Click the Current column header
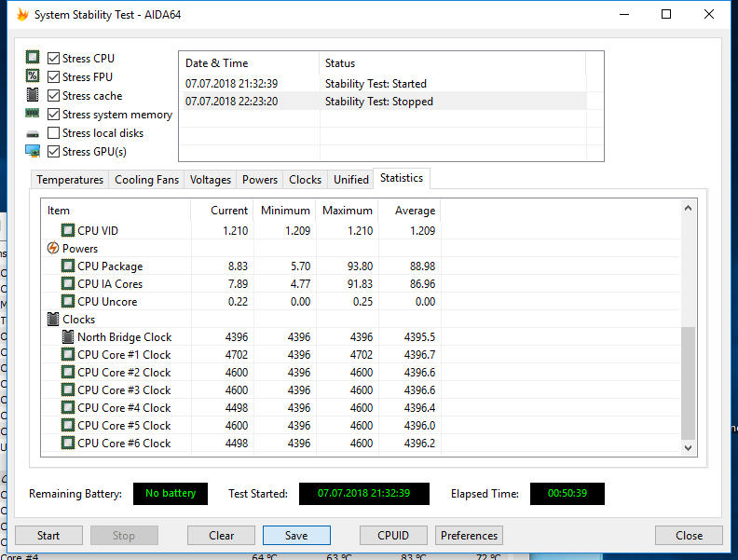 pyautogui.click(x=222, y=211)
